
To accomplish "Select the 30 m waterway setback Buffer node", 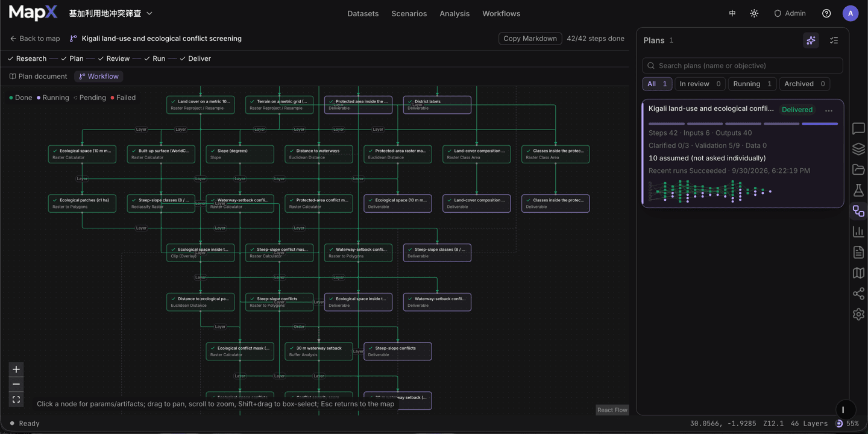I will (x=319, y=351).
